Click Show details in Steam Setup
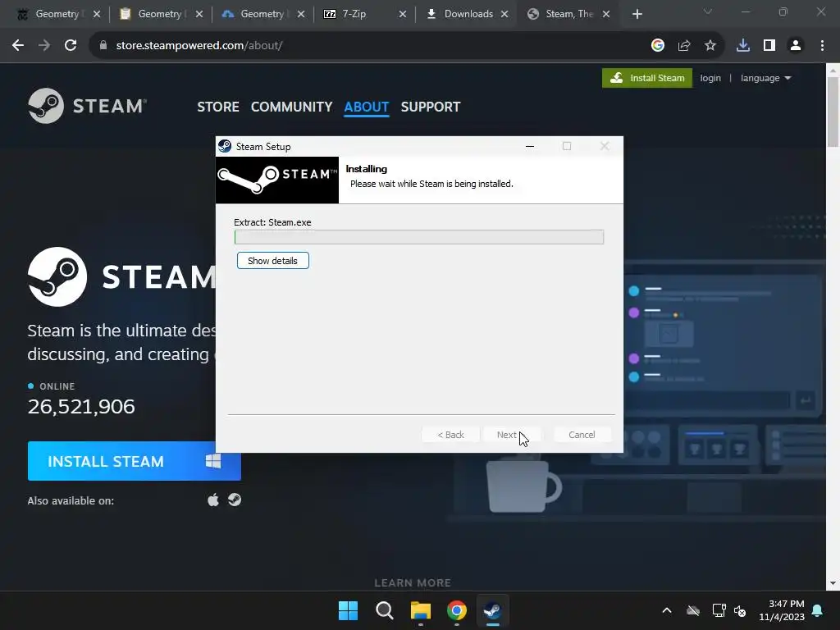Screen dimensions: 840x630 coord(272,261)
